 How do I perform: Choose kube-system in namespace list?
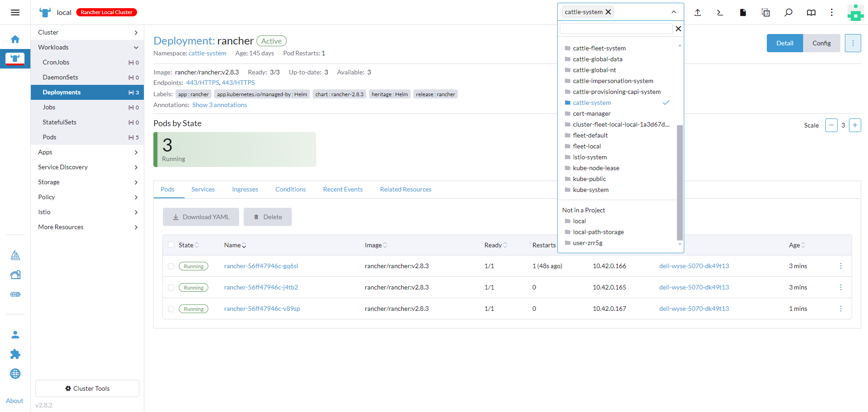(590, 190)
